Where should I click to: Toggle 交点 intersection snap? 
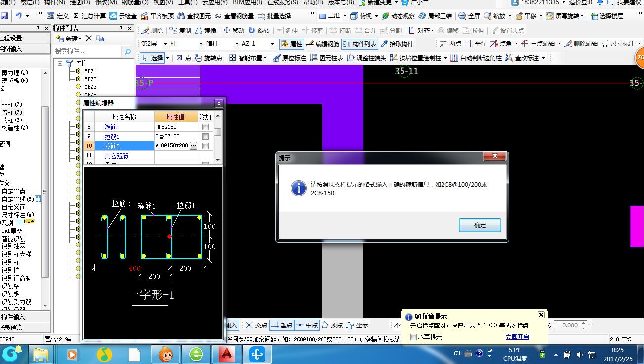[257, 325]
